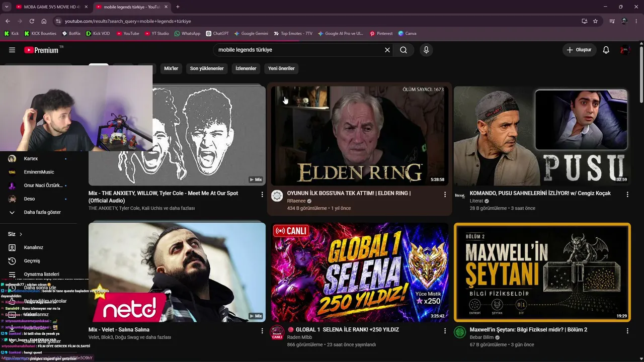The width and height of the screenshot is (644, 362).
Task: Open the Top Emotes - 7TV bookmark
Action: click(293, 34)
